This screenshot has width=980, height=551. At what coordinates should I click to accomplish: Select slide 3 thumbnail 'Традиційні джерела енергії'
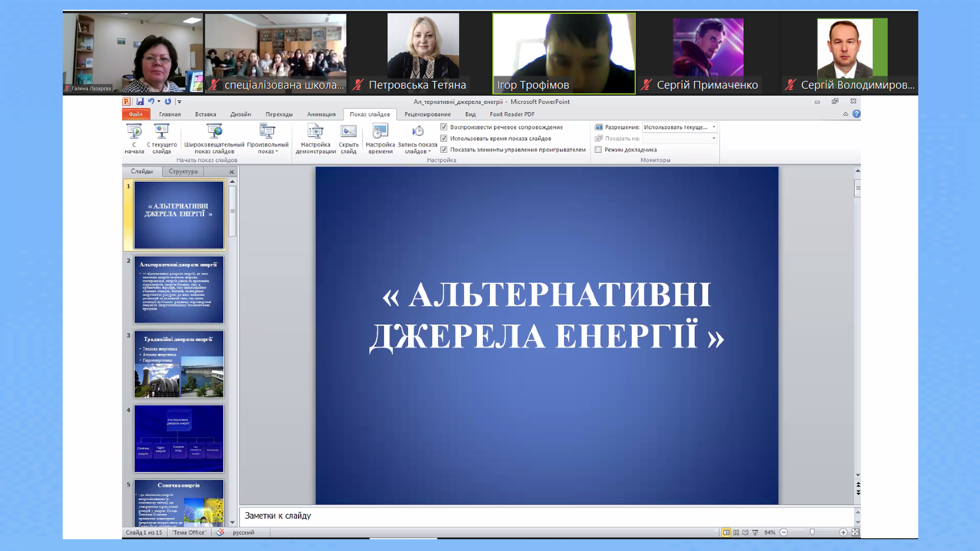(x=179, y=364)
